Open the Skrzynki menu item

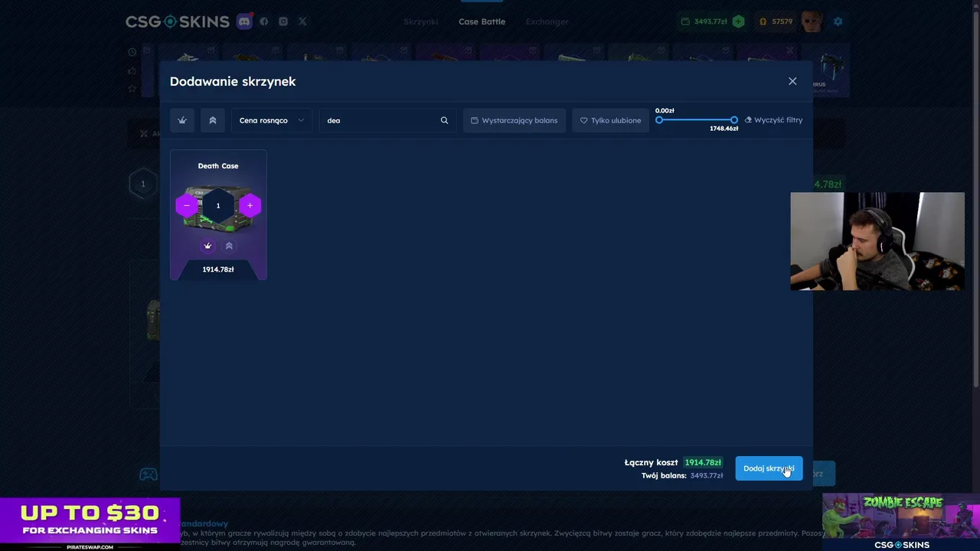click(421, 21)
